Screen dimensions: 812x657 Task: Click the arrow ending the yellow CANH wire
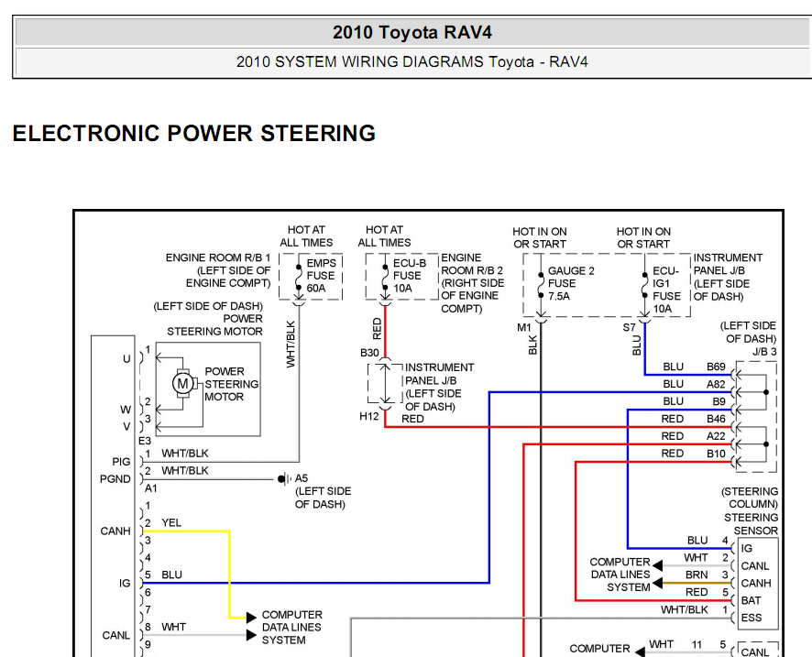[251, 618]
